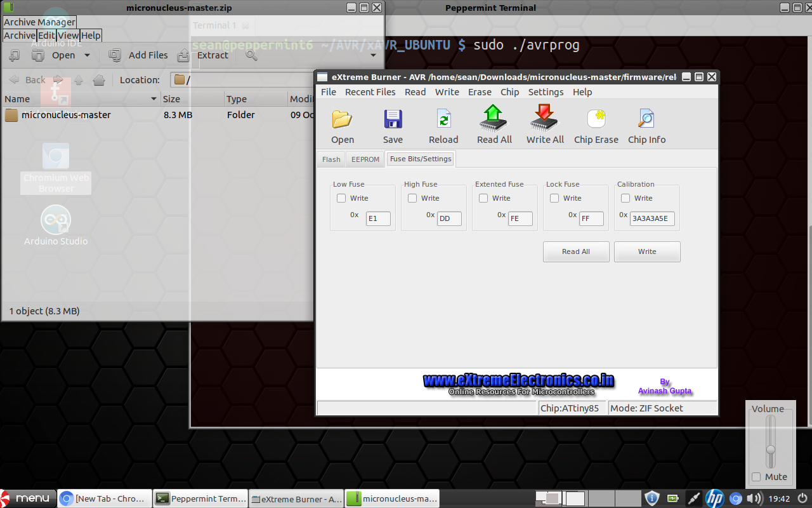Click the HP icon in system tray

click(x=715, y=498)
